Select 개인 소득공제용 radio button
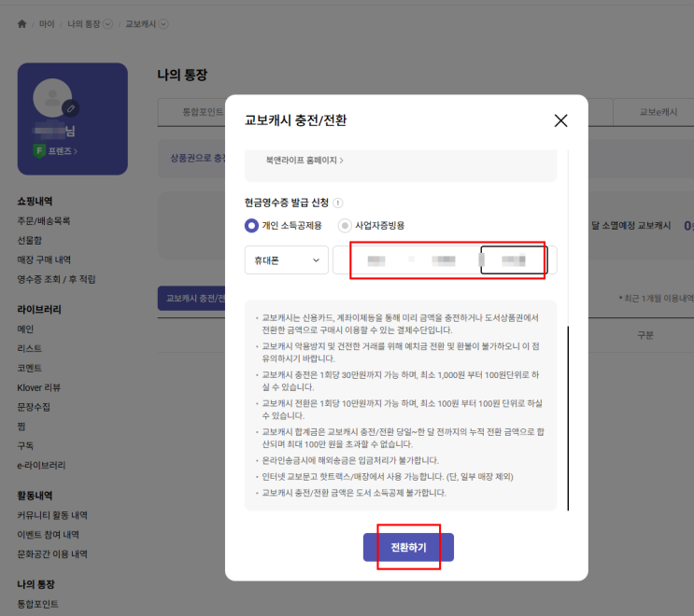This screenshot has height=616, width=694. pos(251,226)
